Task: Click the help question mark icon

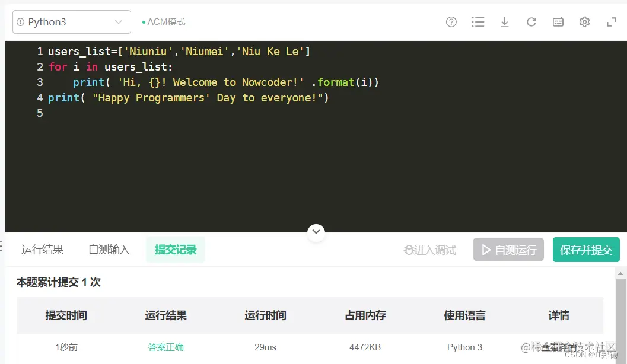Action: [x=451, y=22]
